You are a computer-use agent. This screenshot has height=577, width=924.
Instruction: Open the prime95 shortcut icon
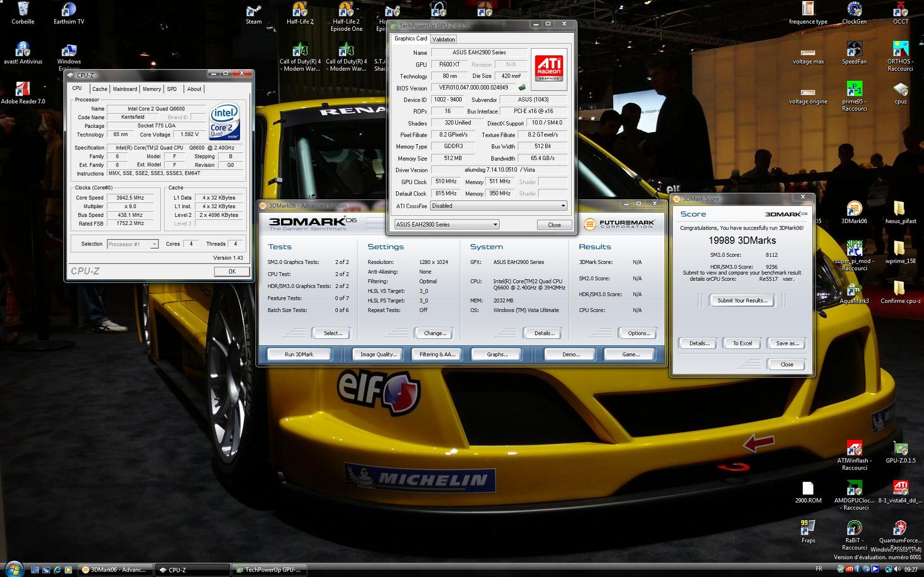point(854,90)
